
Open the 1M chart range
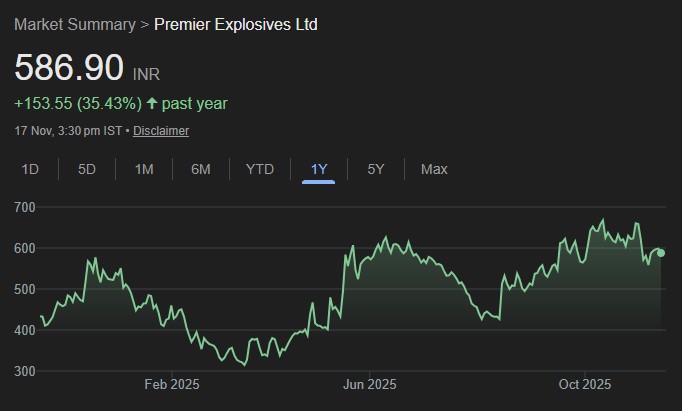coord(144,169)
